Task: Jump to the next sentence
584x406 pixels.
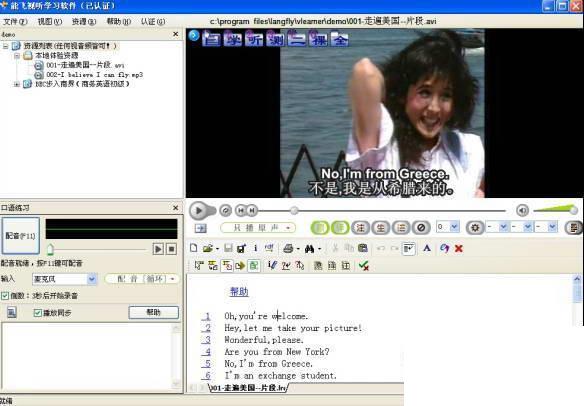Action: pos(252,211)
